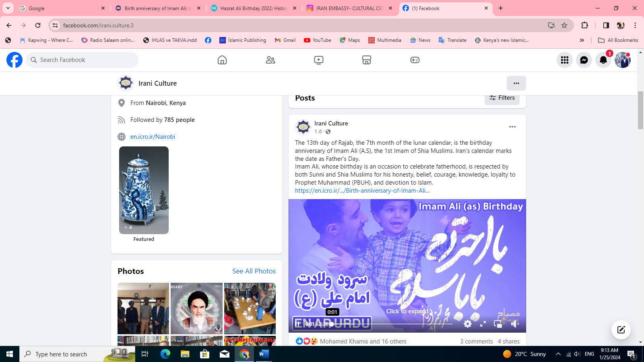Switch to Hazrat Ali Birthday 2022 tab
This screenshot has width=644, height=362.
click(253, 8)
